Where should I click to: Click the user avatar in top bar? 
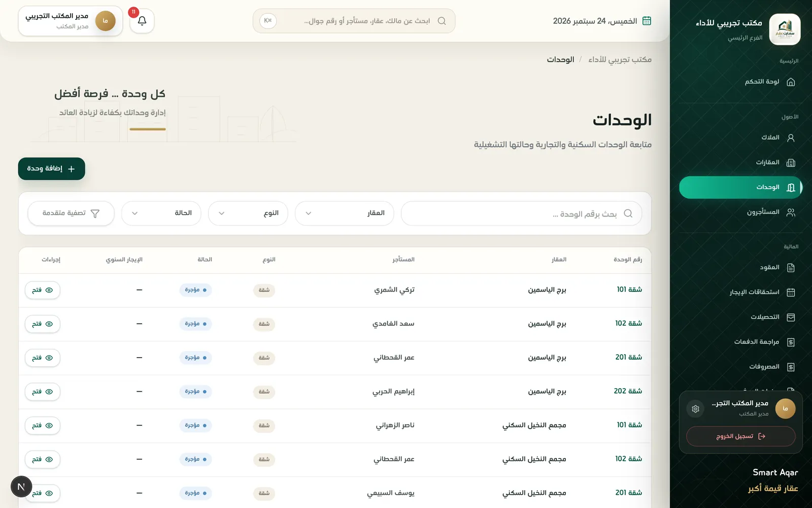pos(106,21)
